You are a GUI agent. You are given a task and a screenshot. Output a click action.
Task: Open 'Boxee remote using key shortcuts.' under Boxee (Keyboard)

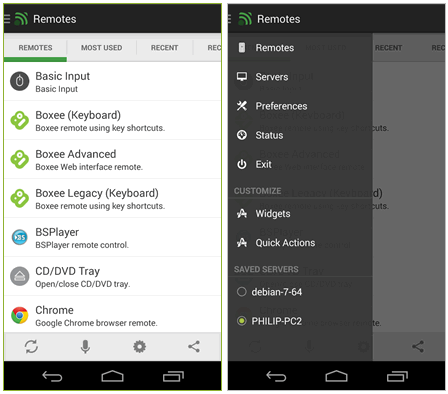click(100, 128)
